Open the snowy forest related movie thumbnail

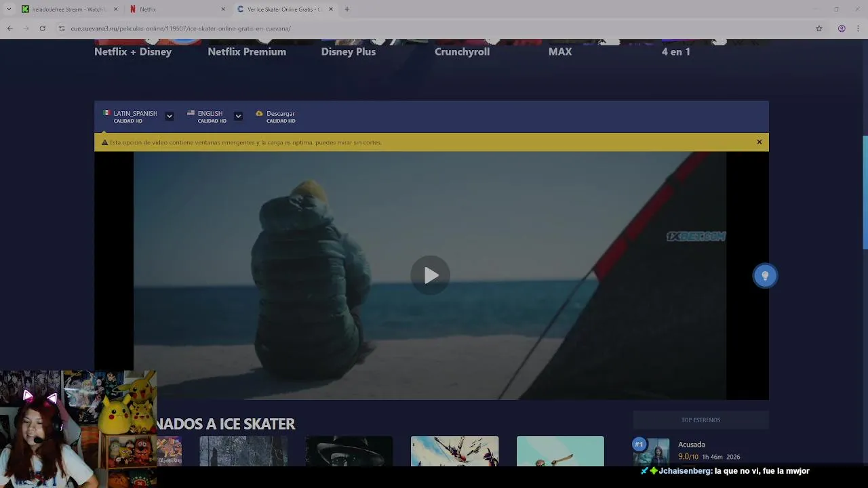click(243, 451)
